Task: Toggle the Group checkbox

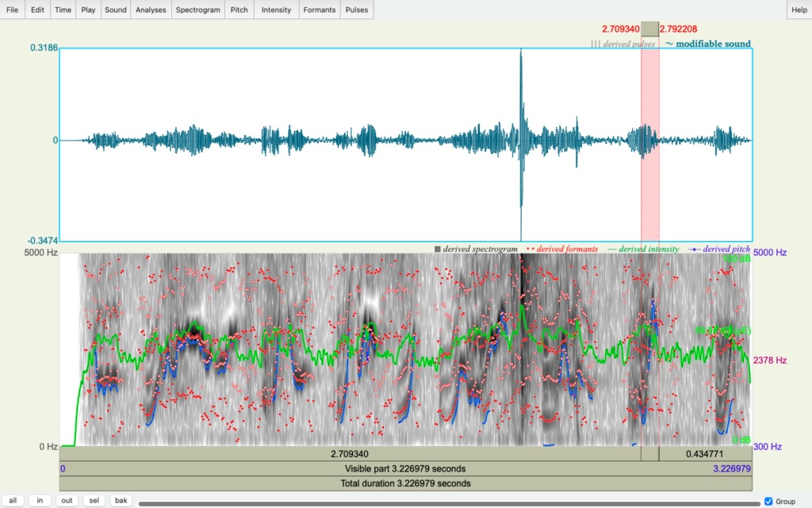Action: point(768,502)
